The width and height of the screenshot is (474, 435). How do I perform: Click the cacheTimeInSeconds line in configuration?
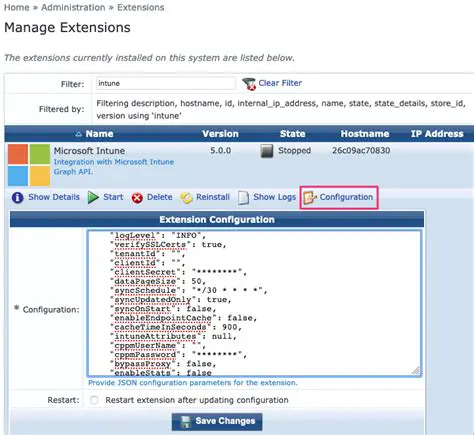click(176, 327)
